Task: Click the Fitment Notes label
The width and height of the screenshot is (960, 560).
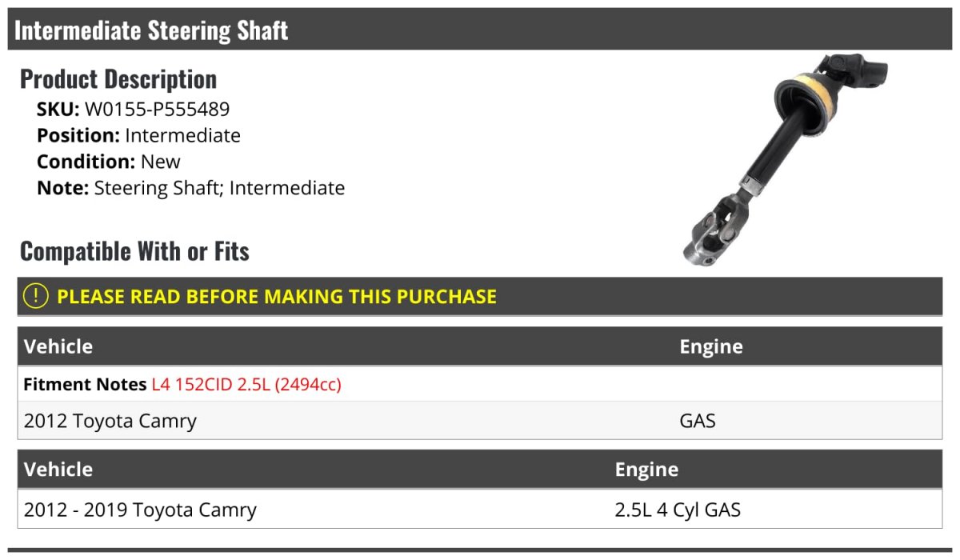Action: click(85, 385)
